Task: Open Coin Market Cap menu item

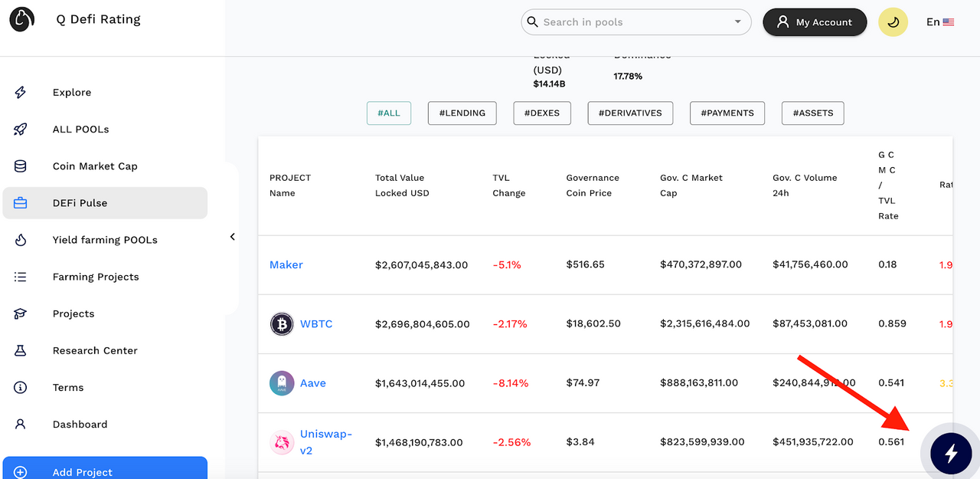Action: click(x=105, y=166)
